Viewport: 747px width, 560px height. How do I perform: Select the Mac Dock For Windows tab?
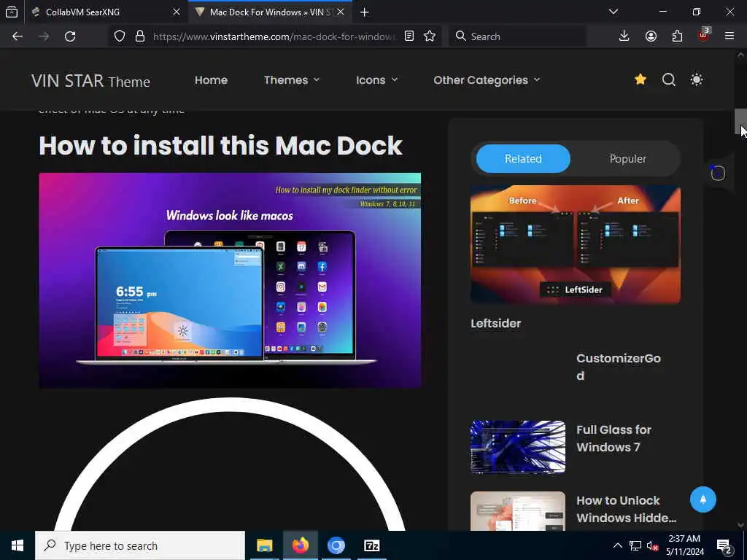tap(270, 12)
